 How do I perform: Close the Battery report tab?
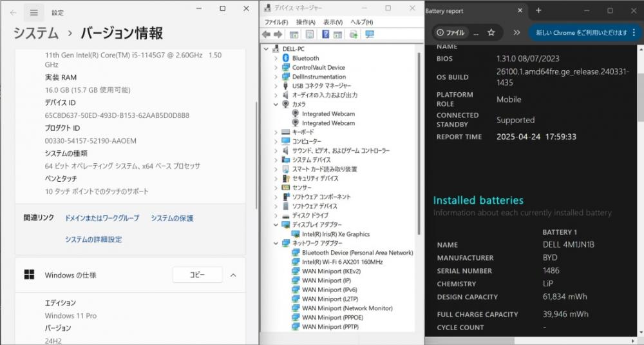point(520,11)
